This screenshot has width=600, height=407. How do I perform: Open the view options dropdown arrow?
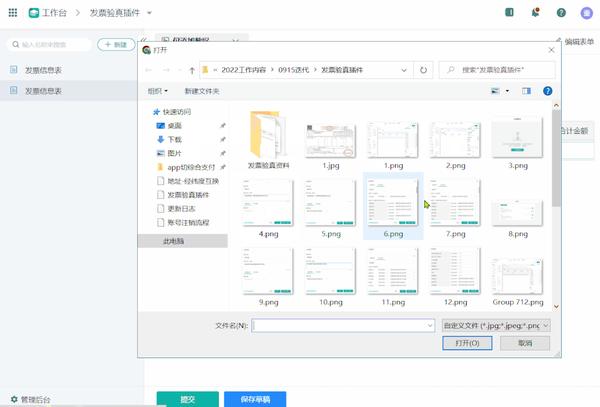507,91
